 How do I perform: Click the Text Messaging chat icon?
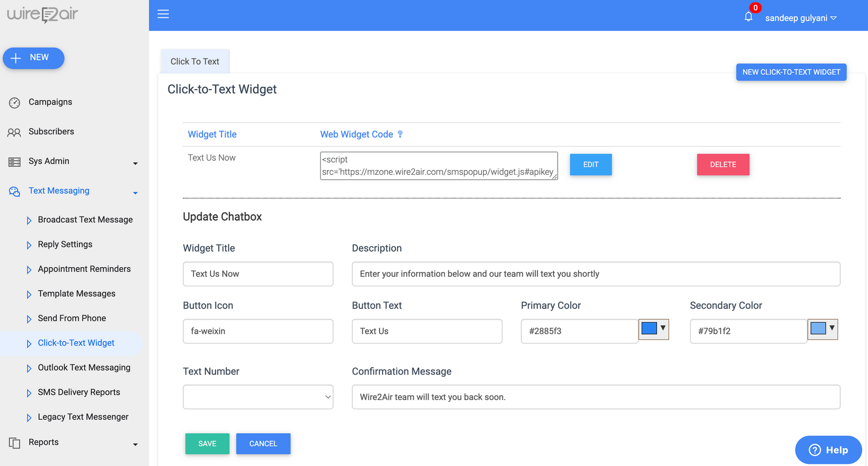[x=15, y=191]
